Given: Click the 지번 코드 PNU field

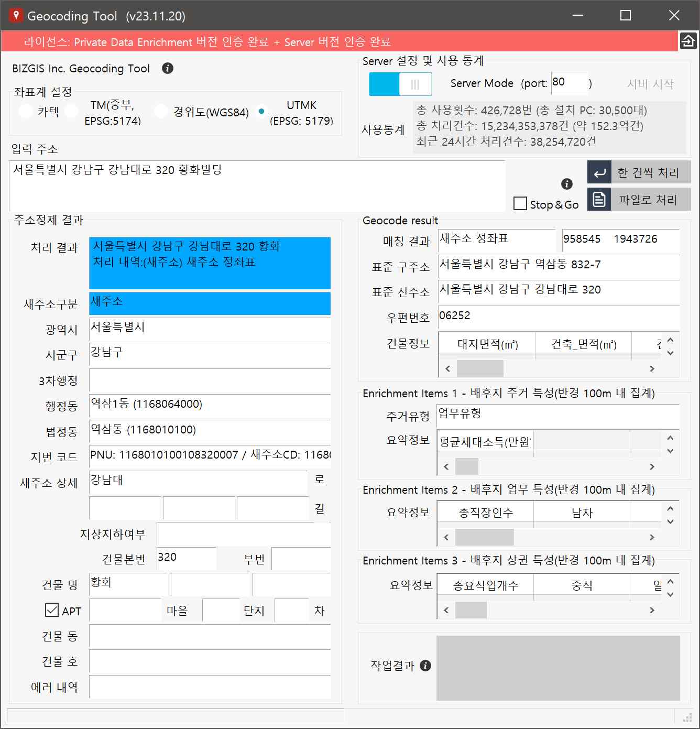Looking at the screenshot, I should coord(210,457).
